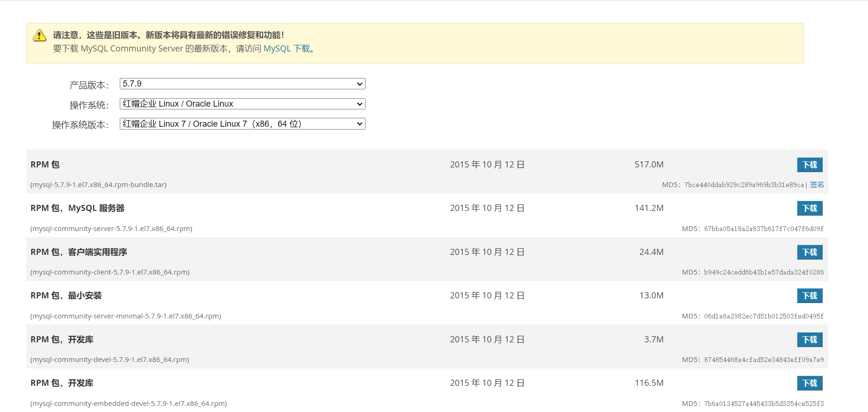The width and height of the screenshot is (868, 412).
Task: Click MD5 hash 67bba05a18a2a637b617f7c047f6d09f
Action: pyautogui.click(x=764, y=229)
